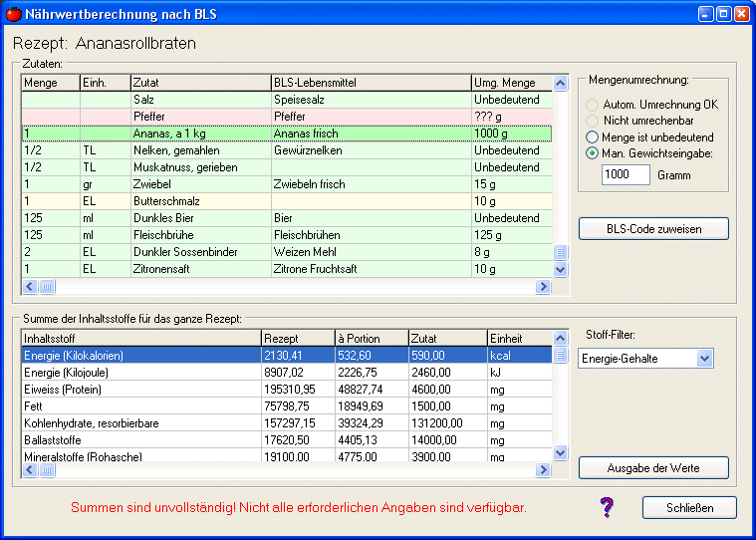Maximize the Nährwertberechnung window
This screenshot has height=540, width=756.
point(724,14)
